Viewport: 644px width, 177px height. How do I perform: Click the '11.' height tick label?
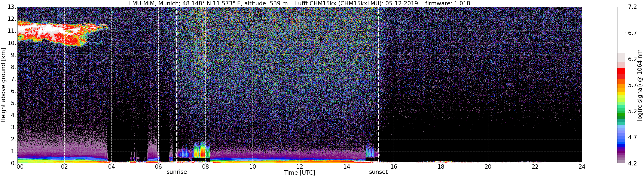tap(12, 31)
